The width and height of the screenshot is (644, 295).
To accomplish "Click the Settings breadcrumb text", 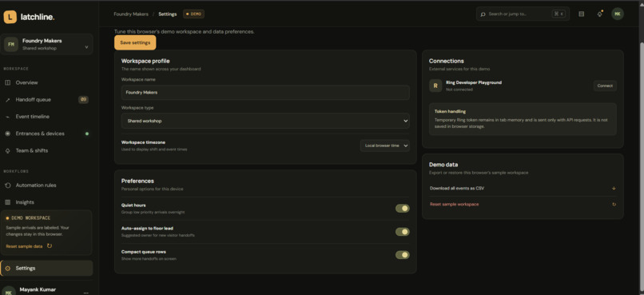I will click(x=168, y=14).
